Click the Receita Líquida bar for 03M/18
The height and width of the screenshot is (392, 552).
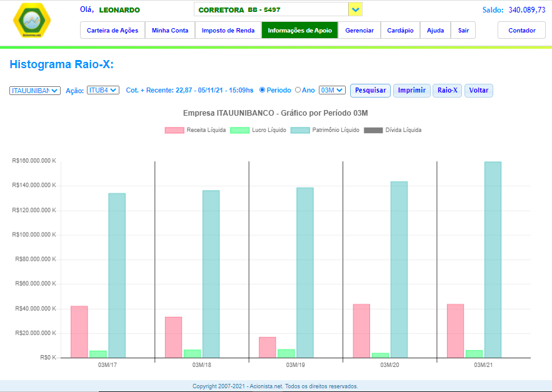point(174,338)
